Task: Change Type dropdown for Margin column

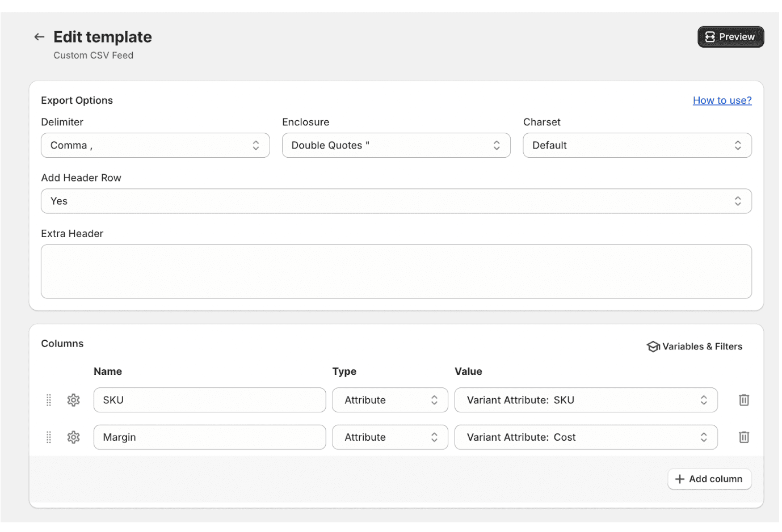Action: (390, 437)
